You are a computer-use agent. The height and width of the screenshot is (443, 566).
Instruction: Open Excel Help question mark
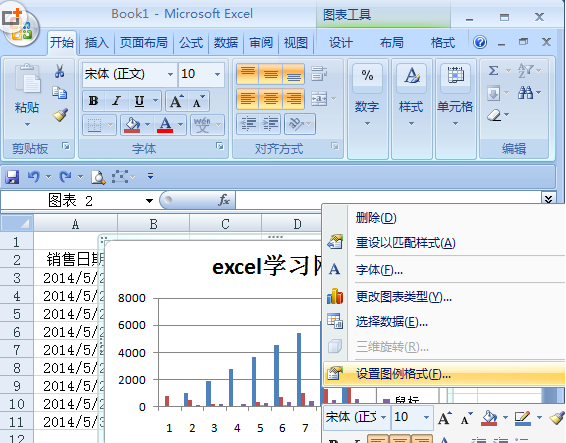pos(480,42)
